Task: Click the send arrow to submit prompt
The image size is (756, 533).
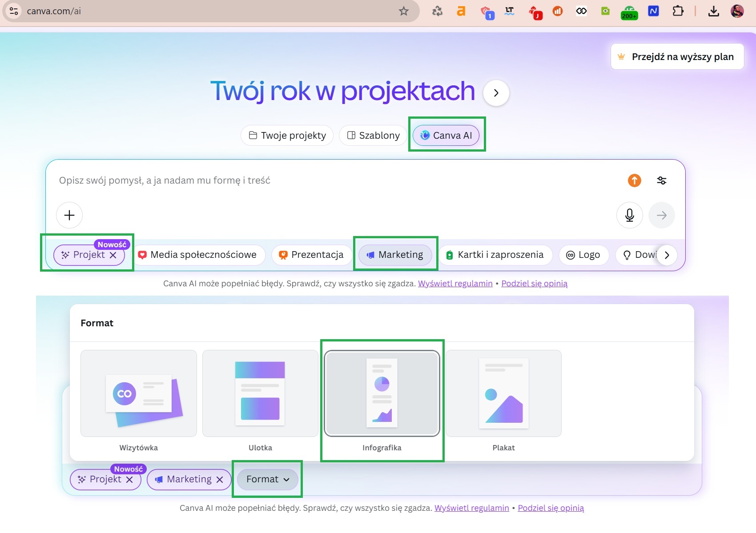Action: click(x=662, y=215)
